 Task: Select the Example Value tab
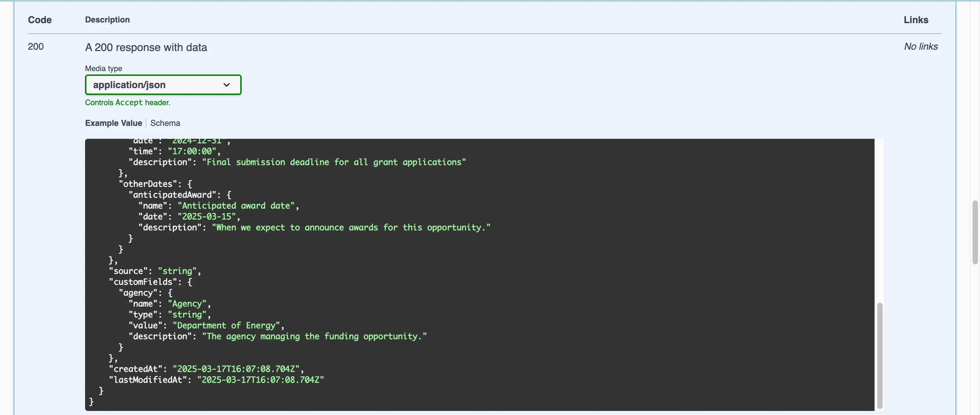pyautogui.click(x=113, y=123)
